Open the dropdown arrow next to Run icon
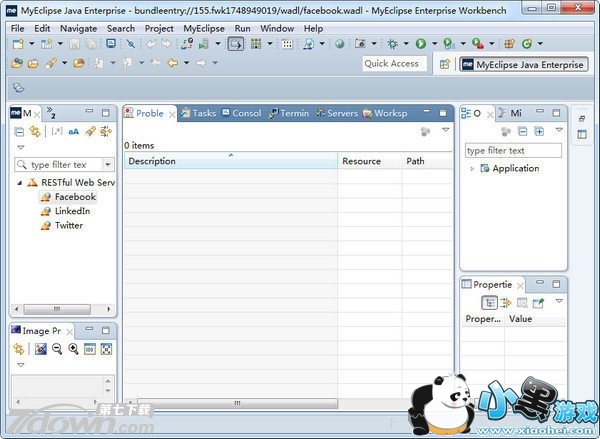 [434, 44]
